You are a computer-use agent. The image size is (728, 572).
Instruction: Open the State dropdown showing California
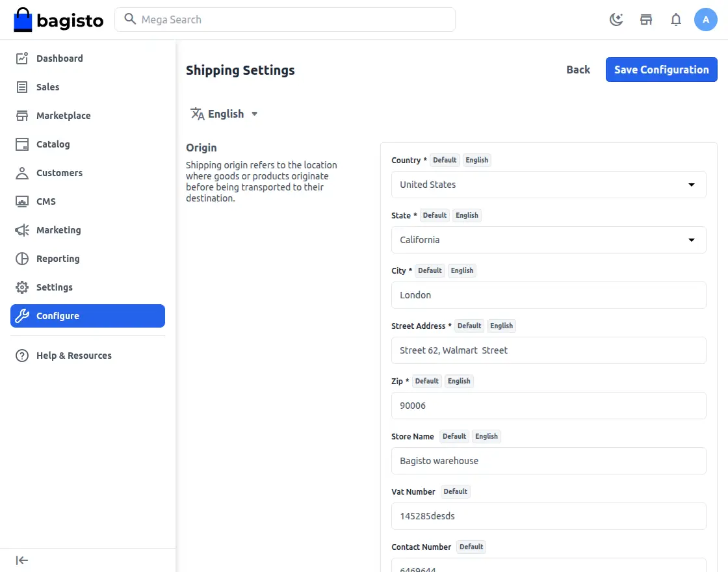point(549,240)
